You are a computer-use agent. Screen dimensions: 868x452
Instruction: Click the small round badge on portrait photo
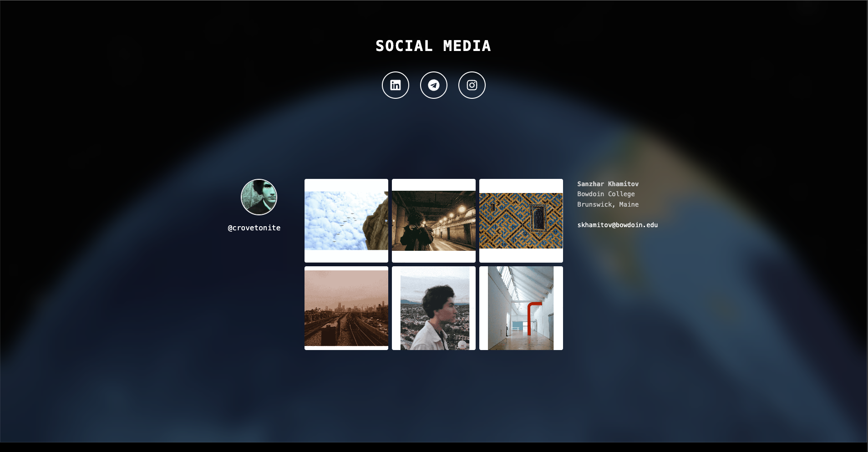462,345
